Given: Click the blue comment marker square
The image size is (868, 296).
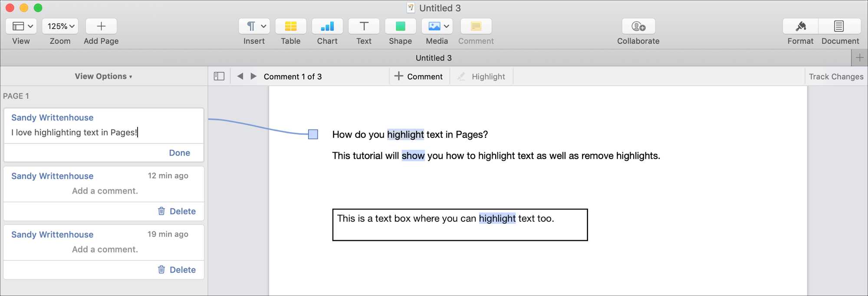Looking at the screenshot, I should coord(313,134).
